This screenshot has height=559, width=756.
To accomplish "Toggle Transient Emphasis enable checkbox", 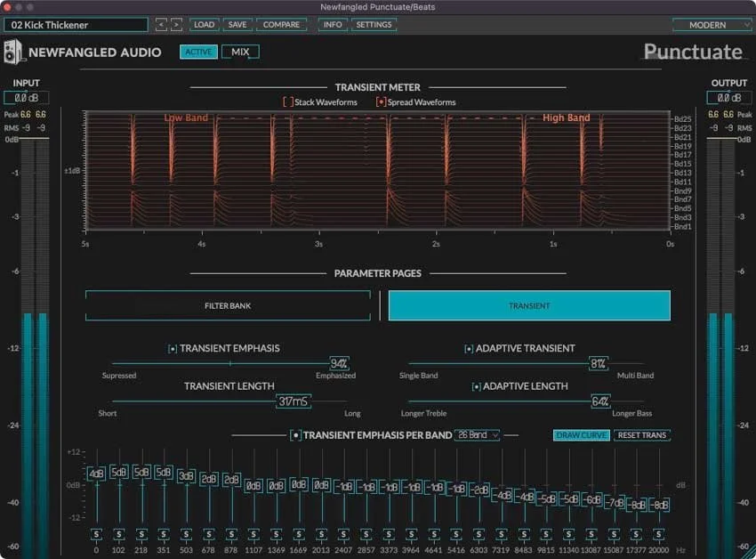I will (173, 349).
